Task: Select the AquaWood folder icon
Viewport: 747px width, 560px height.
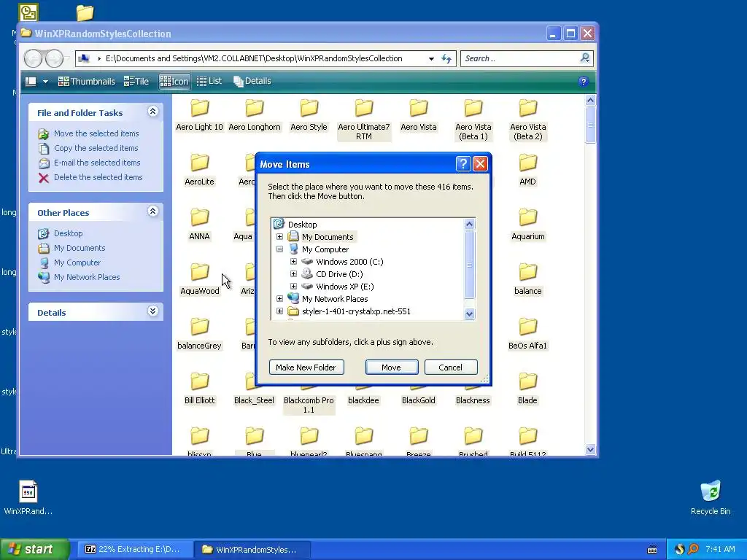Action: click(x=200, y=272)
